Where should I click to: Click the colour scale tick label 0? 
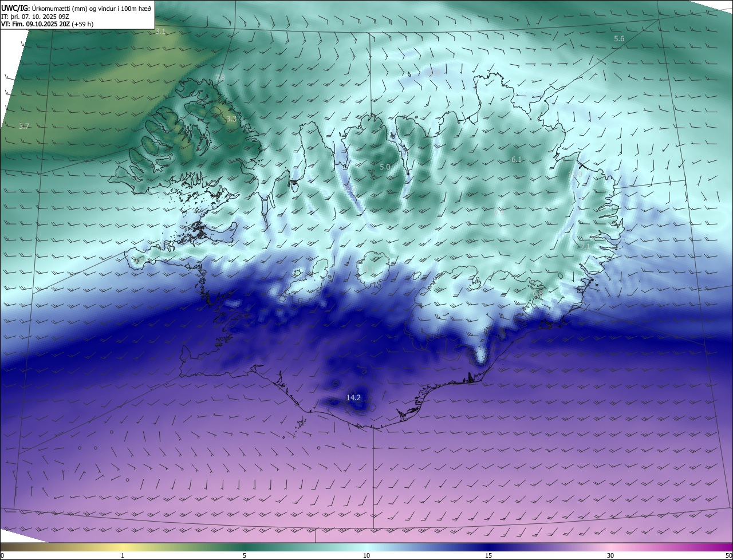(x=2, y=555)
